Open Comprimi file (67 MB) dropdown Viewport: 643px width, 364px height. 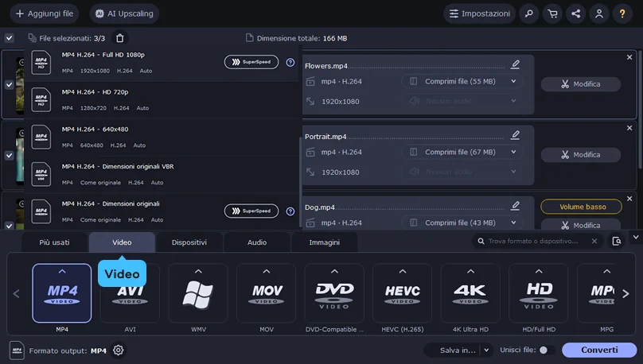tap(462, 153)
